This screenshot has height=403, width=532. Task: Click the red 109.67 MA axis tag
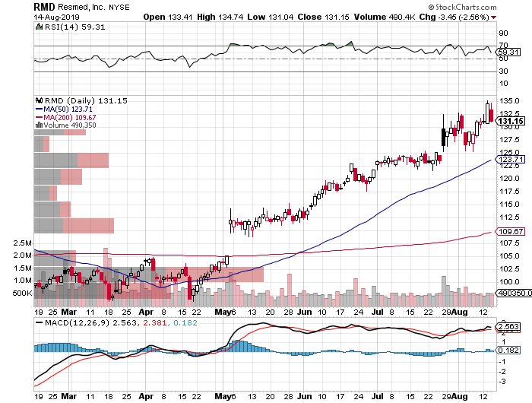(510, 232)
